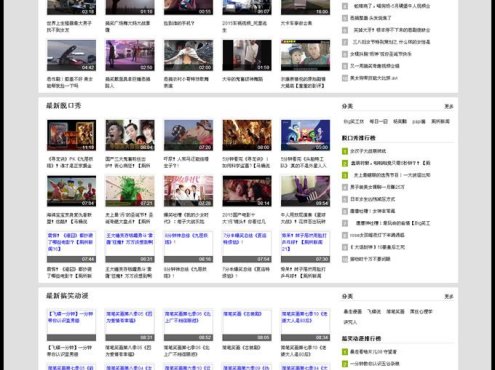Screen dimensions: 495x370
Task: Play the purple-lit stage dance video
Action: click(130, 55)
